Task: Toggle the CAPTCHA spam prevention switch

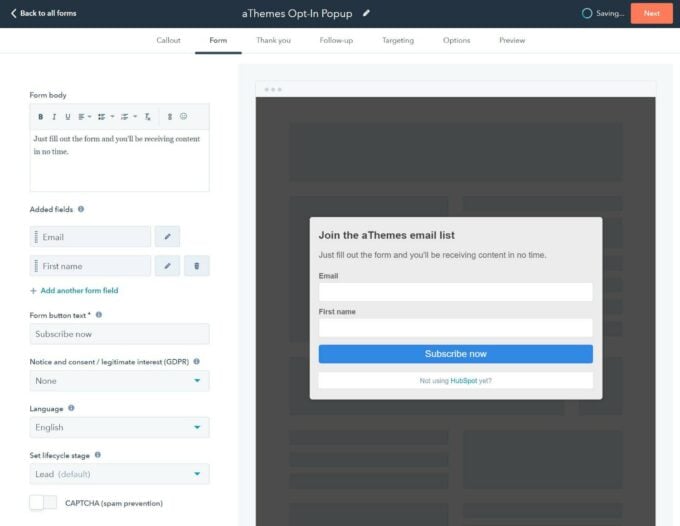Action: coord(43,503)
